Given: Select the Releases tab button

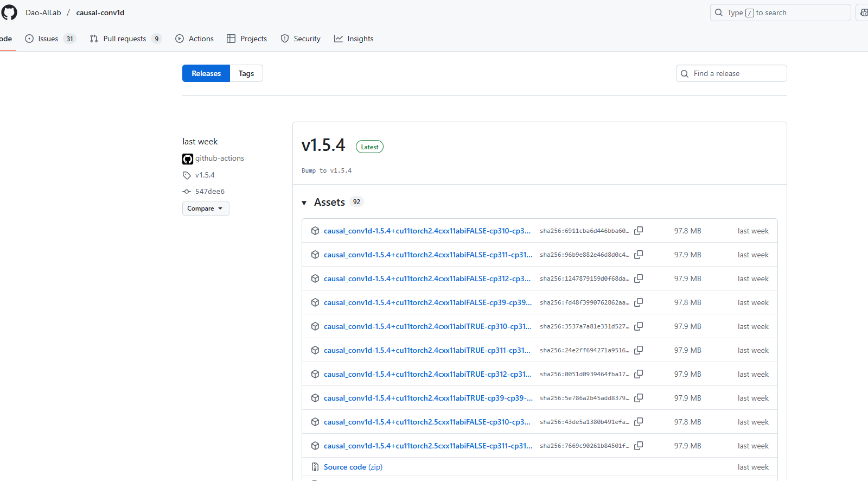Looking at the screenshot, I should (206, 73).
